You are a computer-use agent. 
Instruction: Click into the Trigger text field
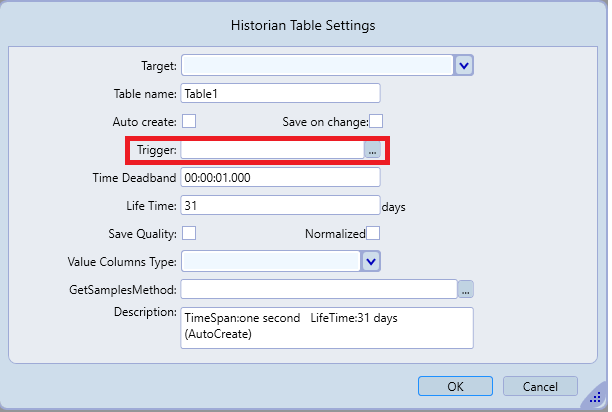(271, 150)
